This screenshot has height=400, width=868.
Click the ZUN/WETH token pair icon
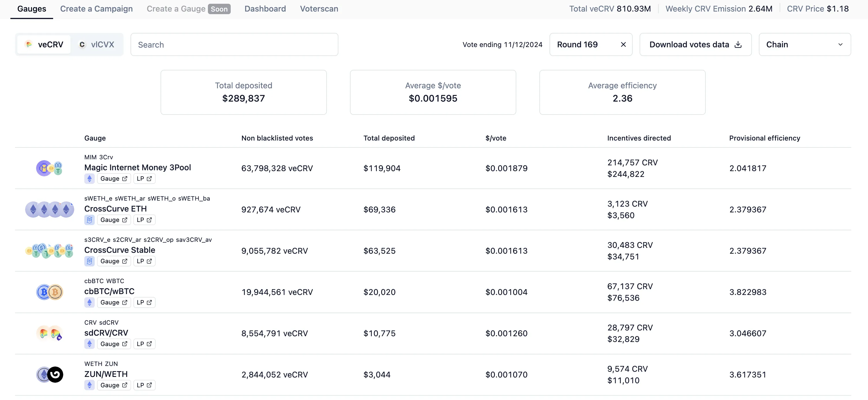(50, 374)
